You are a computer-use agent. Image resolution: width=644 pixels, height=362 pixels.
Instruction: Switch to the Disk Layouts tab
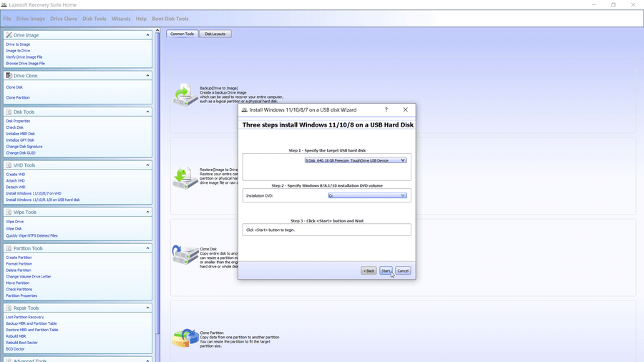pyautogui.click(x=215, y=34)
